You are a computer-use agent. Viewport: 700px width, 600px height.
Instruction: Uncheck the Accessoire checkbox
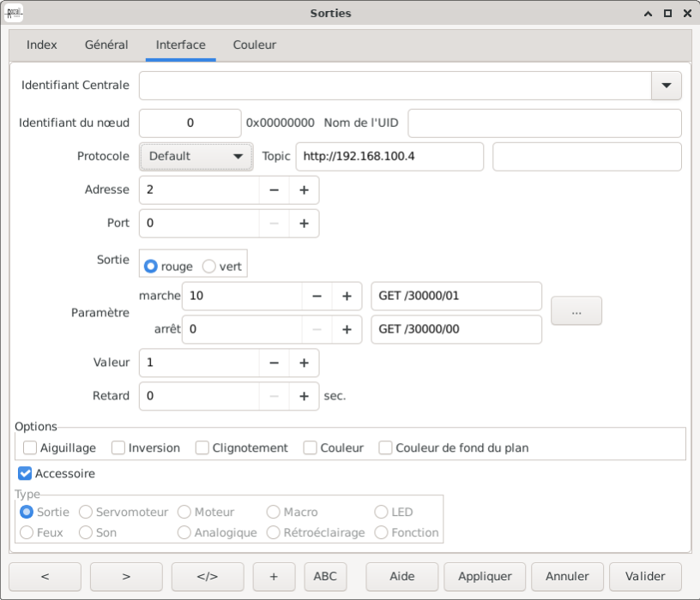coord(25,473)
